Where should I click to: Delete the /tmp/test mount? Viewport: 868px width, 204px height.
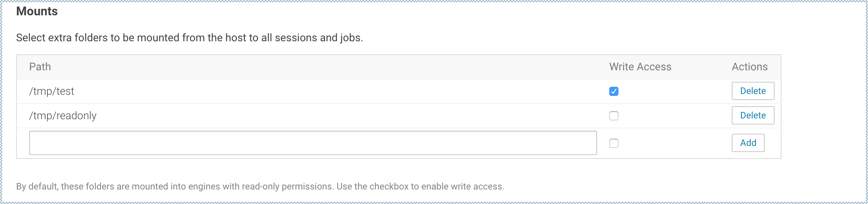pos(752,91)
